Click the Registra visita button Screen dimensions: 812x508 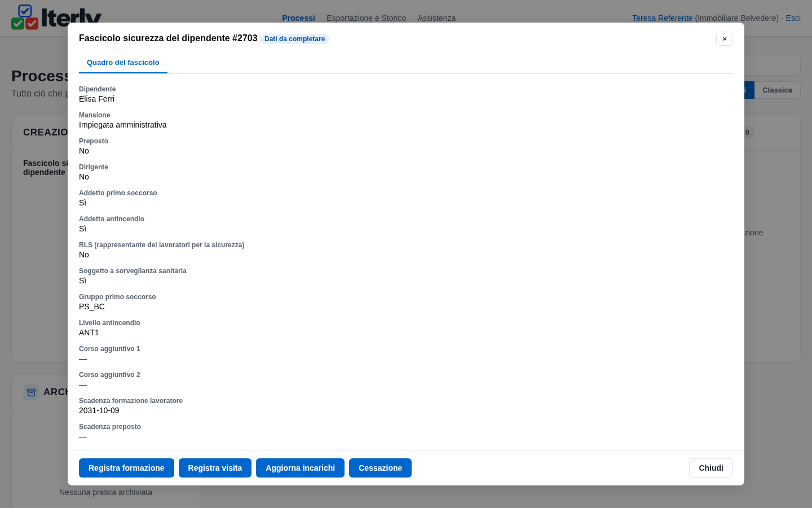(215, 468)
